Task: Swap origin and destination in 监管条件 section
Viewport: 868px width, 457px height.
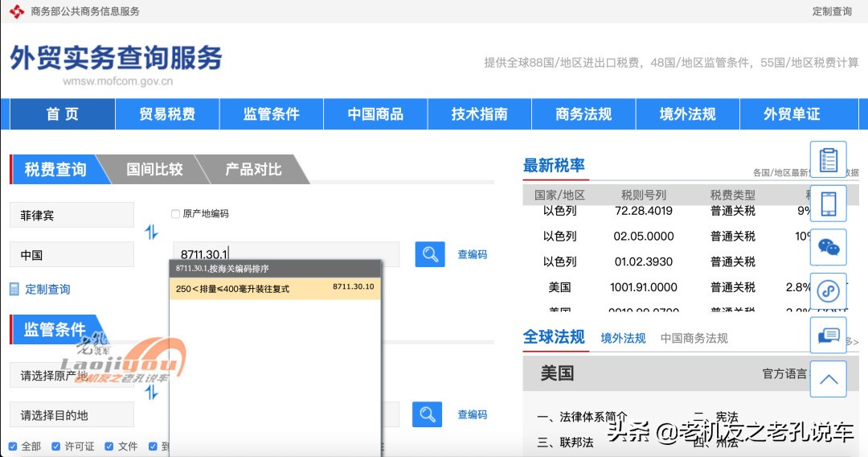Action: point(151,393)
